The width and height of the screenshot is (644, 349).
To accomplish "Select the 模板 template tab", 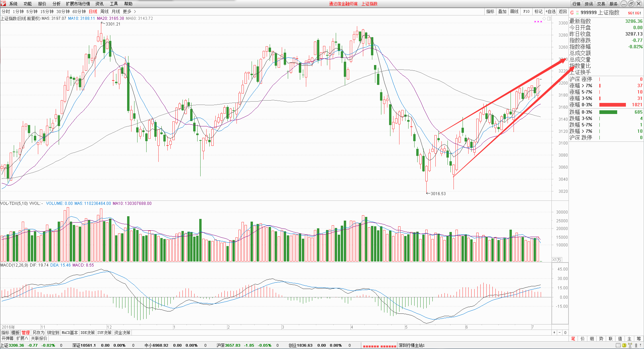I will [15, 333].
